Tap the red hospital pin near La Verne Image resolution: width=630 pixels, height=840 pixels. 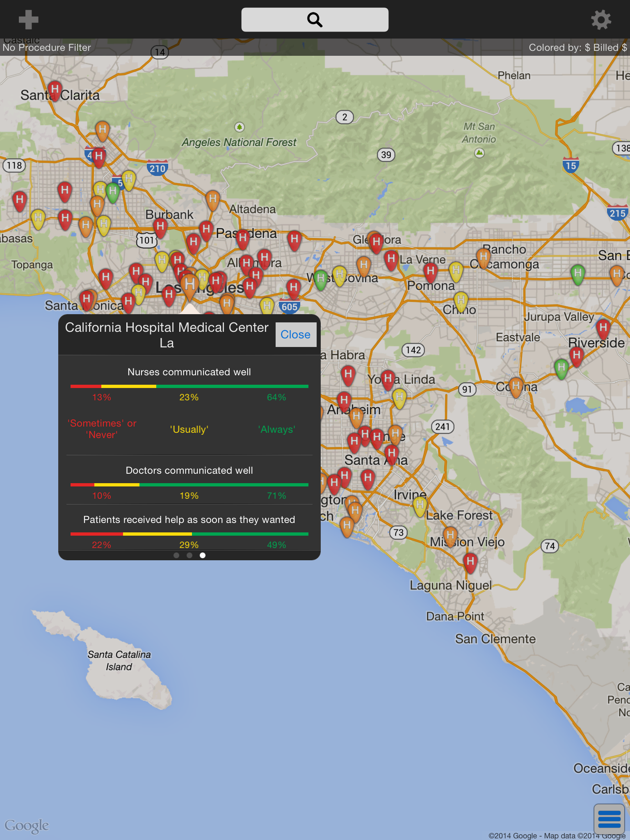(391, 260)
